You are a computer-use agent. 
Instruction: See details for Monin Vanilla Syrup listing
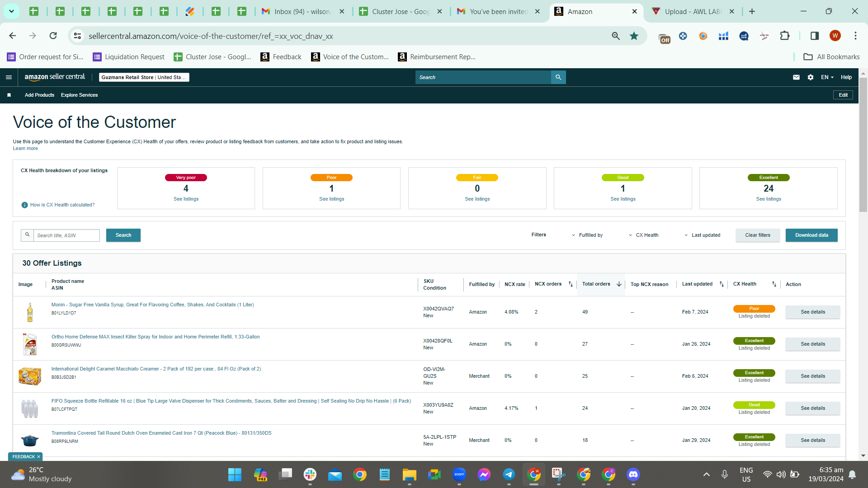tap(813, 312)
